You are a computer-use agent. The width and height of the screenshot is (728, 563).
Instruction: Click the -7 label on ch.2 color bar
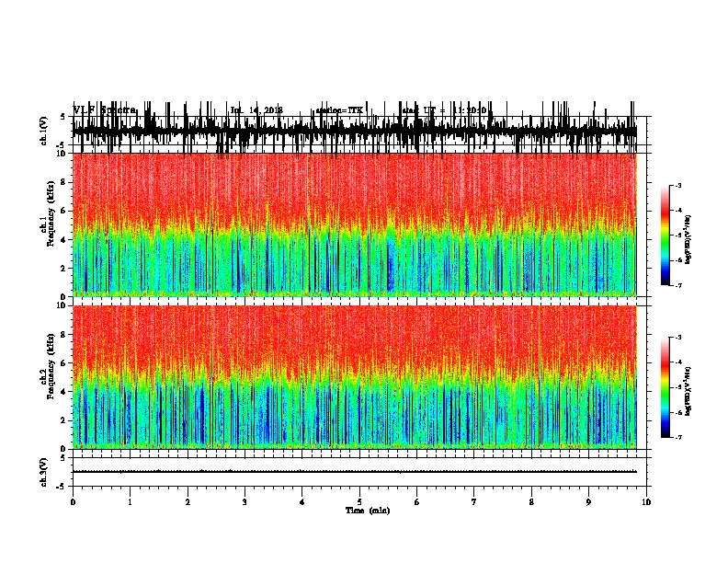click(677, 437)
